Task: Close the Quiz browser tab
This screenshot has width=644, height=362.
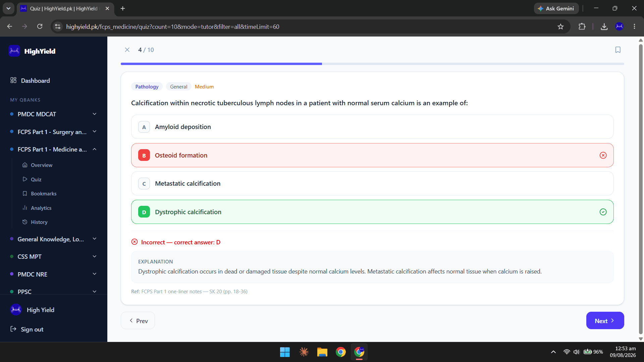Action: pyautogui.click(x=107, y=8)
